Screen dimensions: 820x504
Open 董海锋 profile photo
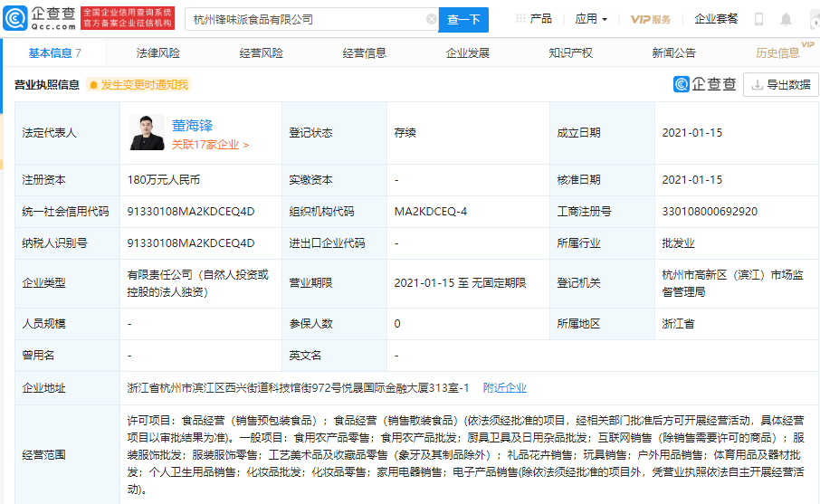click(x=147, y=133)
